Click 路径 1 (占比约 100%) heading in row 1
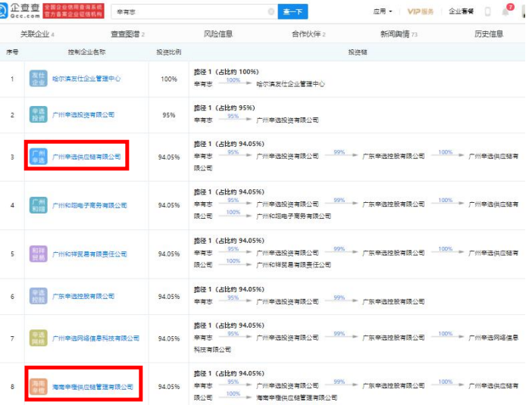The height and width of the screenshot is (405, 532). point(227,71)
